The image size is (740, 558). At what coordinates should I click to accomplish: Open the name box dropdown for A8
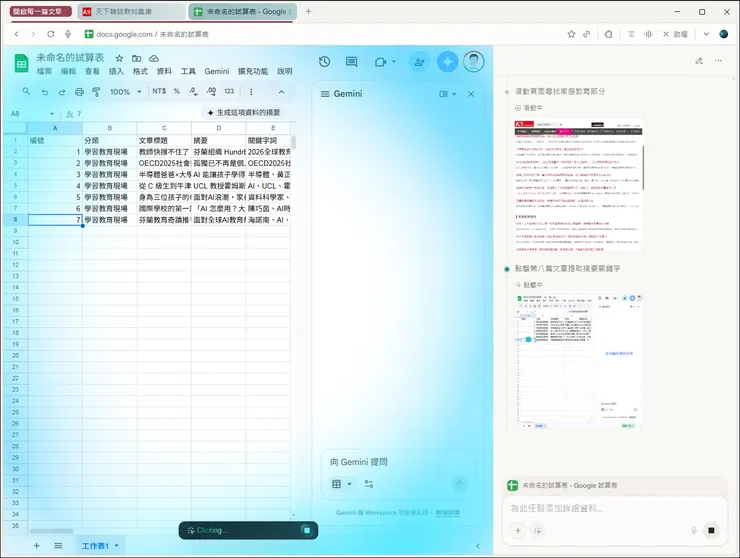52,114
